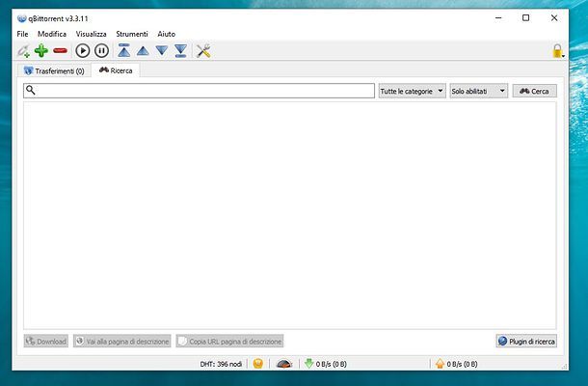Move torrent down in queue
The width and height of the screenshot is (588, 386).
pos(162,51)
